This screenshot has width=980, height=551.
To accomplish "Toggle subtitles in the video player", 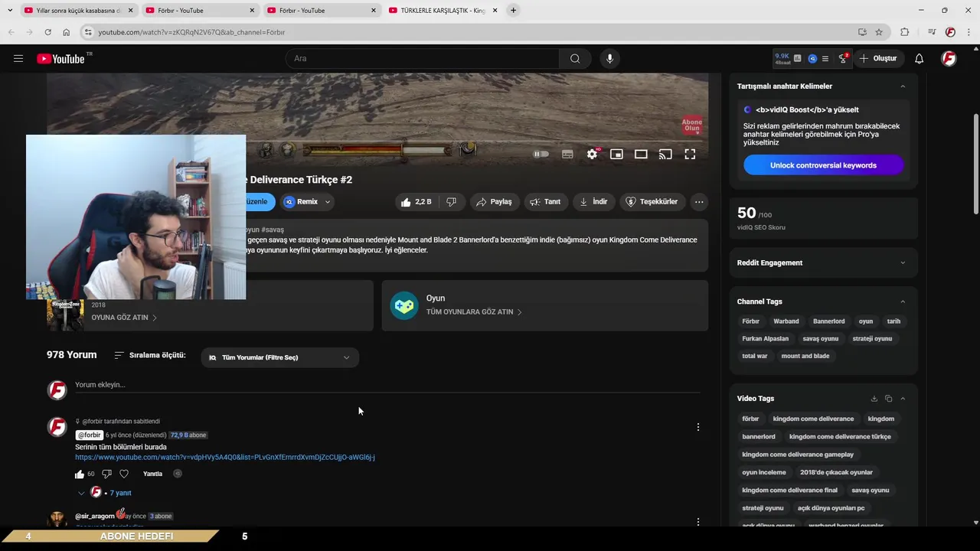I will pyautogui.click(x=567, y=154).
